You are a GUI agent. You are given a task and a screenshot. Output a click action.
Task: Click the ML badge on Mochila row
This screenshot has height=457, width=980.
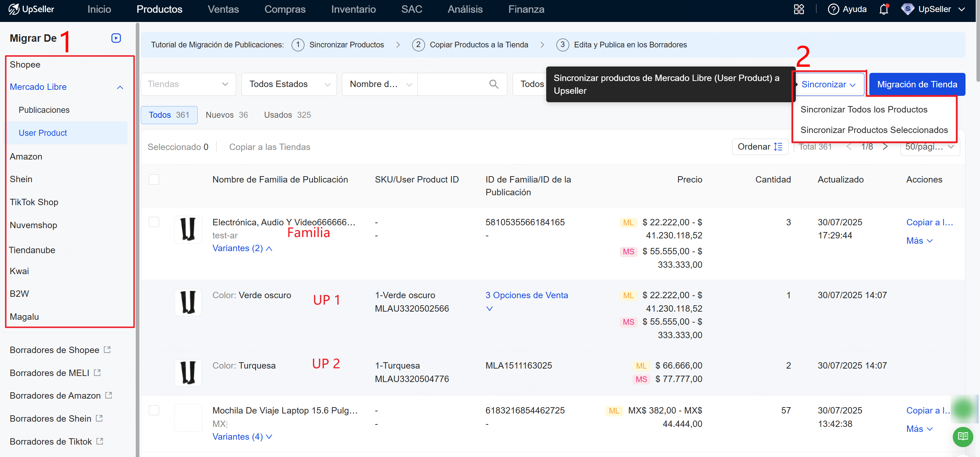click(x=614, y=411)
